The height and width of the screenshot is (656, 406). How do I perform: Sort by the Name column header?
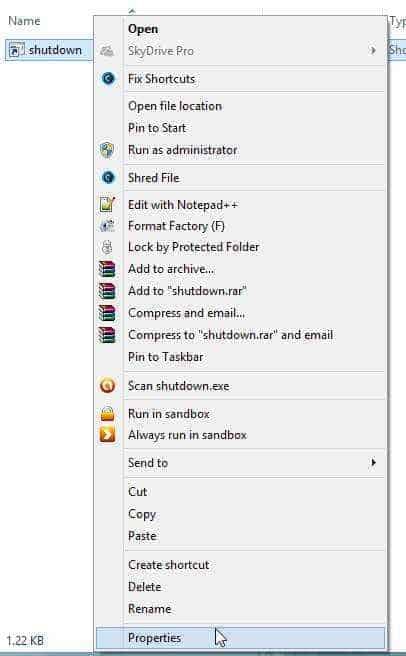24,20
